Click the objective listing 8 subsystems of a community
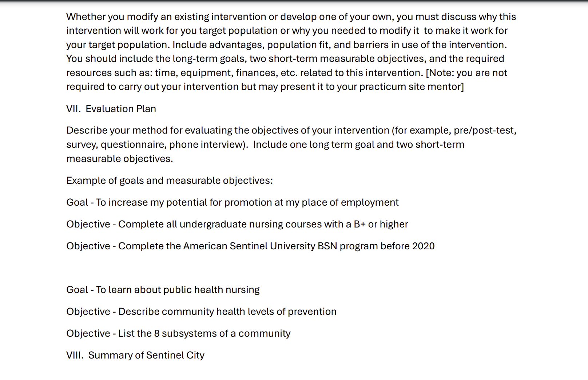 point(178,333)
